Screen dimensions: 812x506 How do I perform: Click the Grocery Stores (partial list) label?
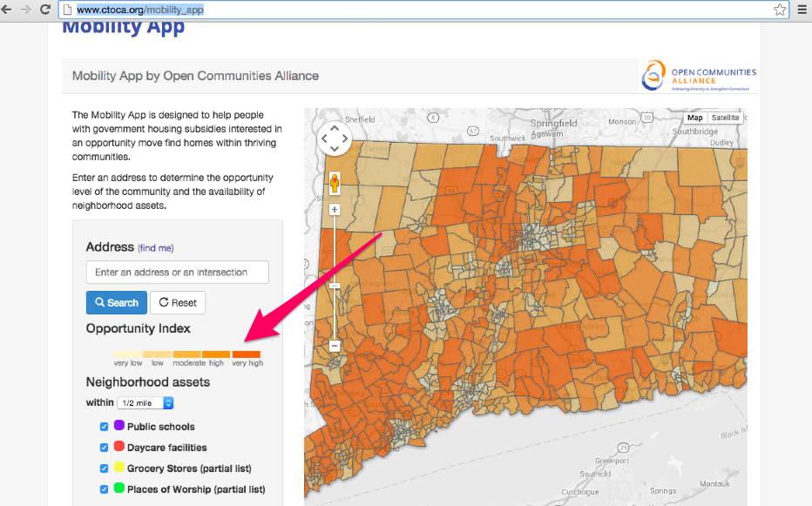[x=190, y=469]
